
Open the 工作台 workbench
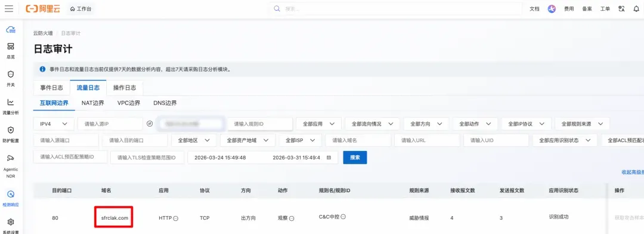pyautogui.click(x=80, y=8)
